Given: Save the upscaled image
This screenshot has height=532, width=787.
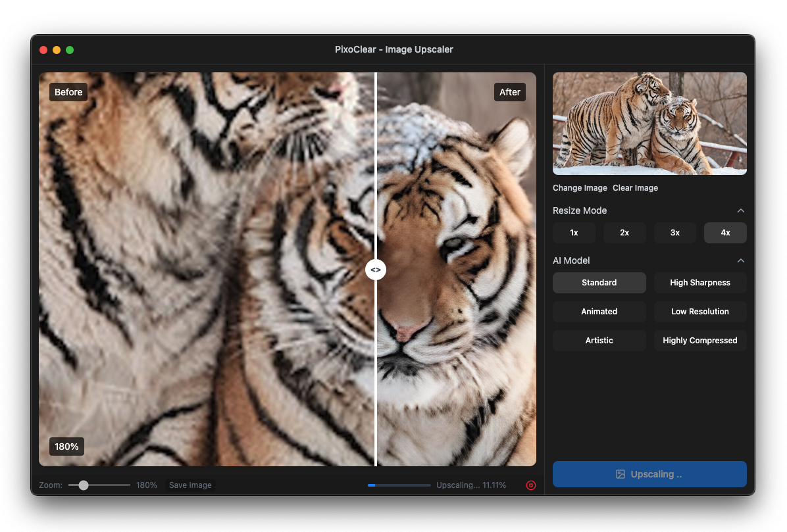Looking at the screenshot, I should [190, 485].
